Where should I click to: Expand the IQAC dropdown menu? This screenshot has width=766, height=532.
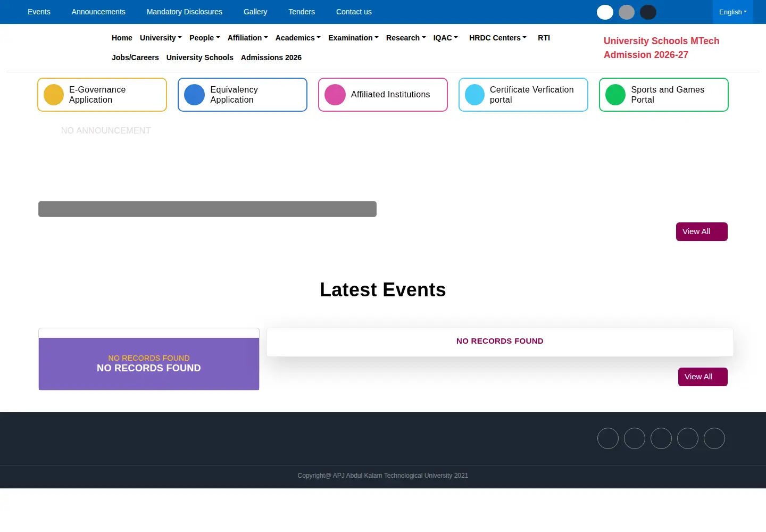(x=446, y=38)
